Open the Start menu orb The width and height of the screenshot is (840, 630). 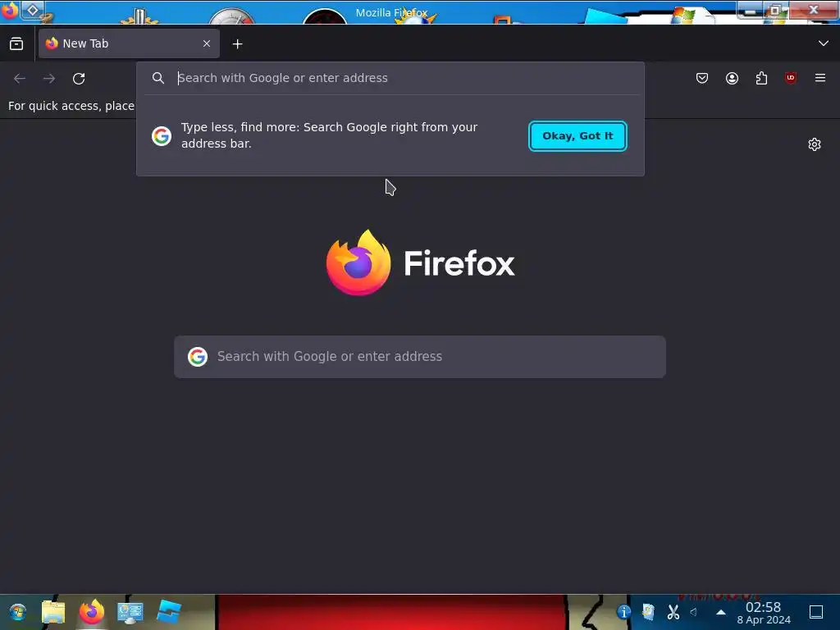point(18,612)
